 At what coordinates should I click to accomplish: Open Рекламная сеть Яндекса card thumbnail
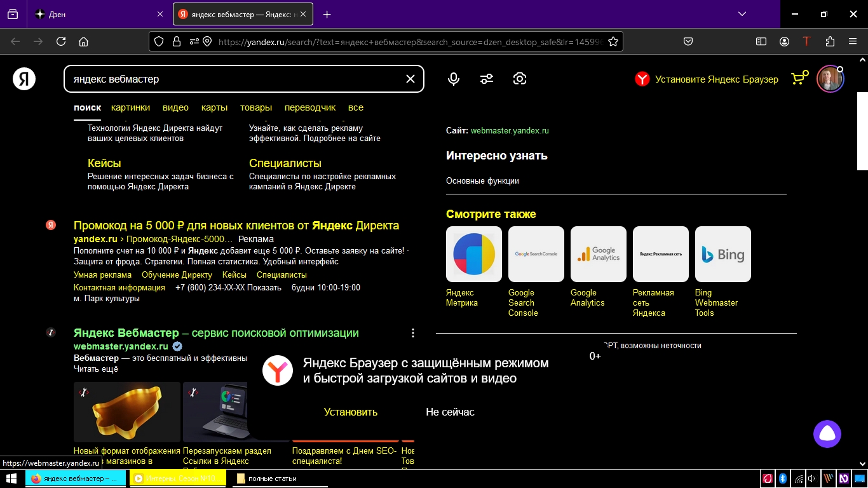click(x=661, y=254)
